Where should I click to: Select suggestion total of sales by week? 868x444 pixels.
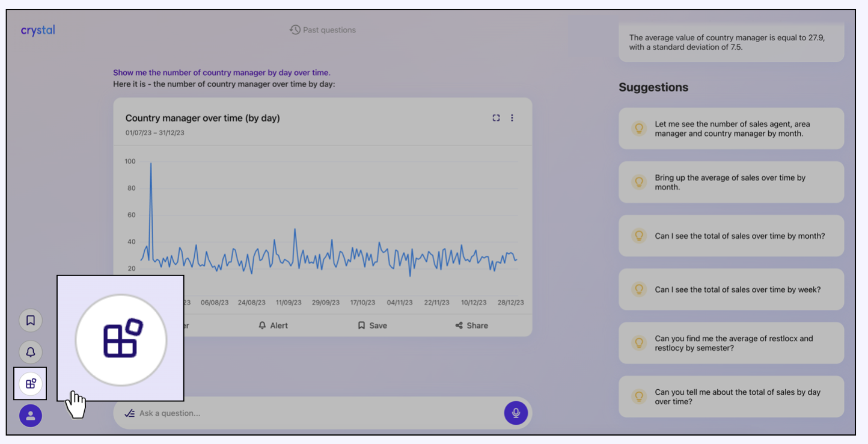(731, 289)
